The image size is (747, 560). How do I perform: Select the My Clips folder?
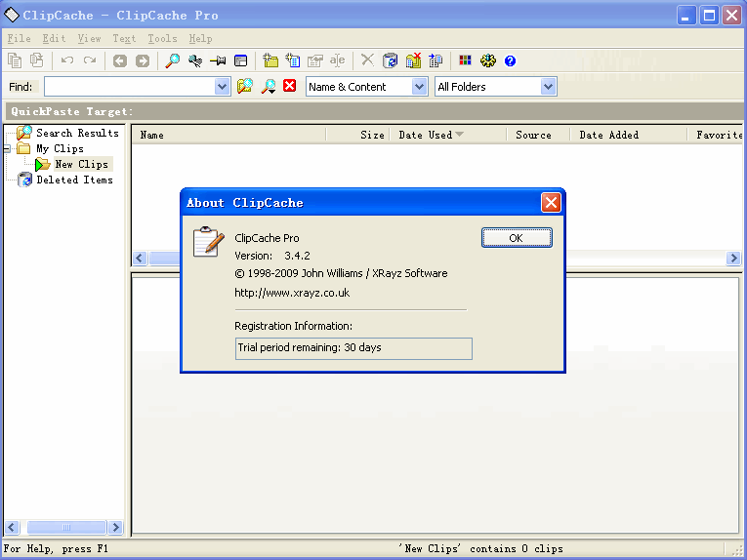[60, 149]
